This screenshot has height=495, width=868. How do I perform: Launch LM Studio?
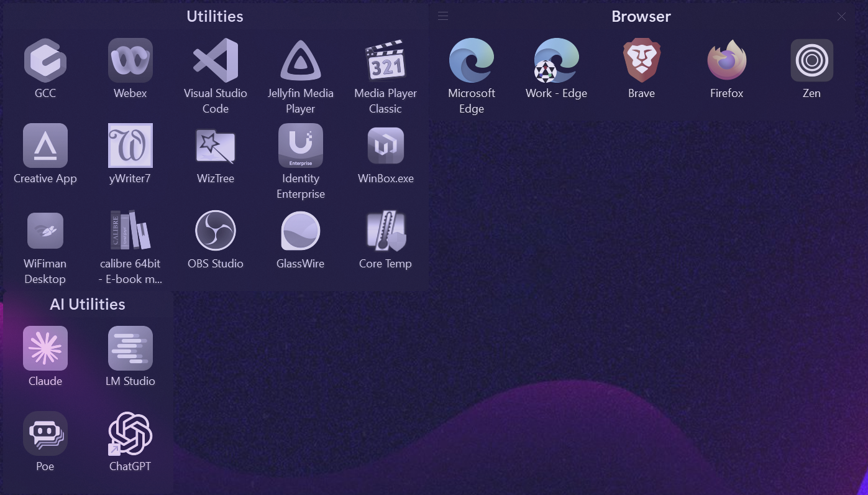[x=130, y=348]
